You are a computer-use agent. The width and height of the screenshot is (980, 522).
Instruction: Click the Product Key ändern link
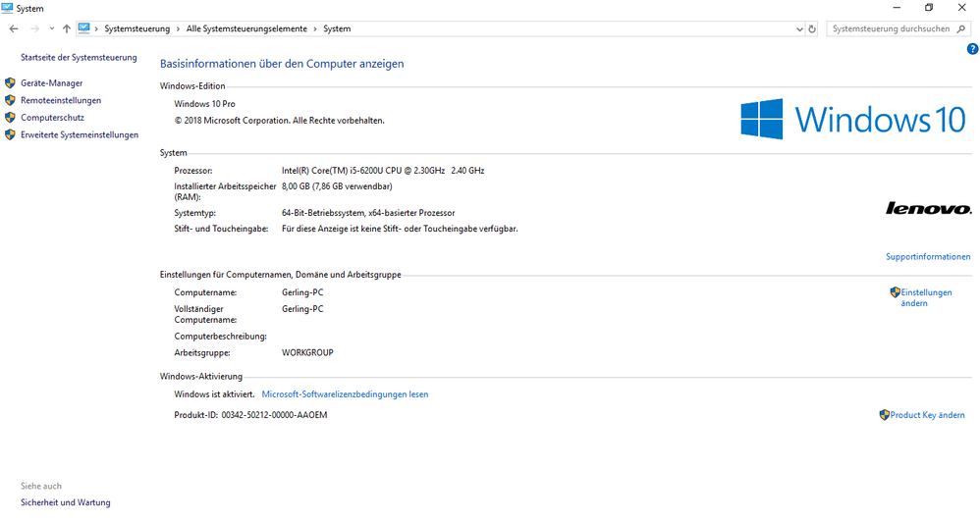tap(927, 415)
